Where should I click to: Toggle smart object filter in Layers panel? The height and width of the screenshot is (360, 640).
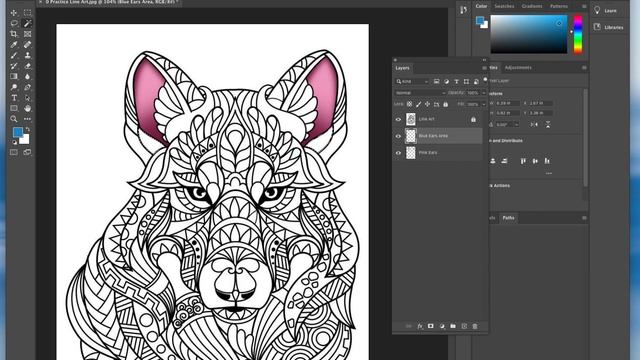[476, 82]
